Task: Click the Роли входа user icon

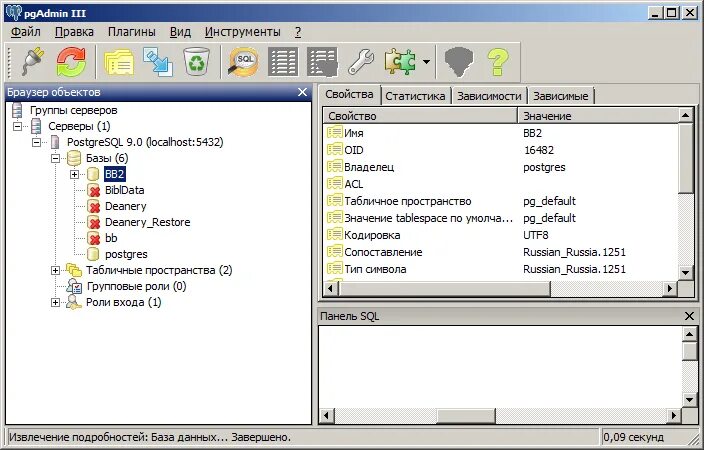Action: pyautogui.click(x=74, y=302)
